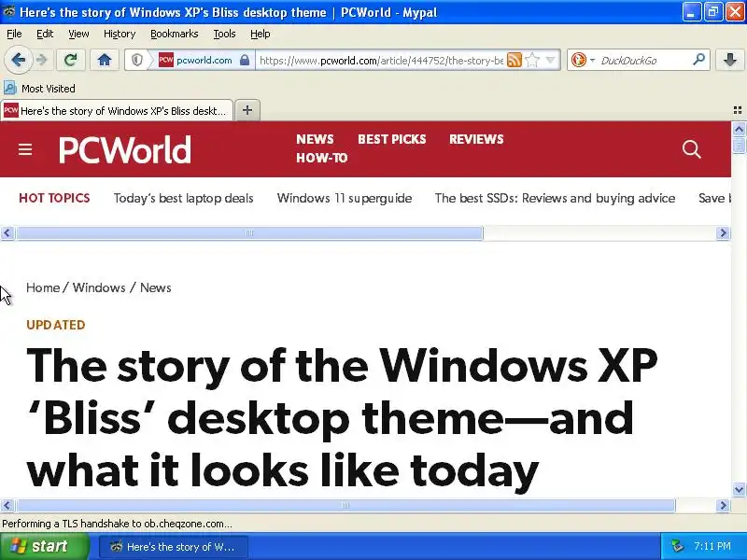Open the Help menu
Viewport: 747px width, 560px height.
261,34
